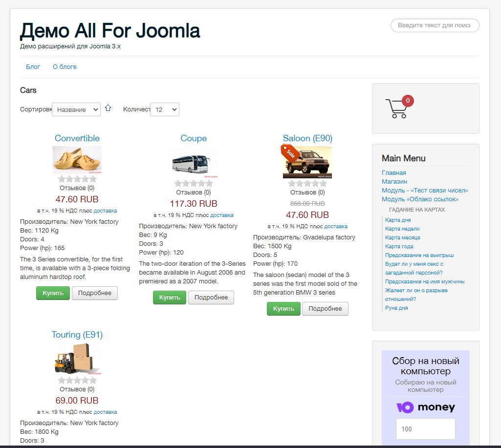Open the Touring (E91) product title

coord(77,335)
